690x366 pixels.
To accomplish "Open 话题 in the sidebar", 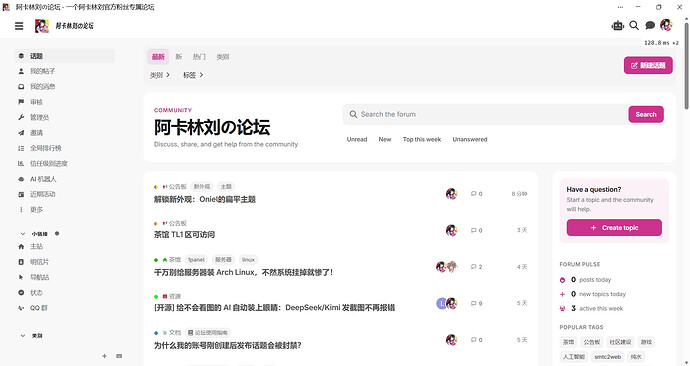I will [x=65, y=56].
